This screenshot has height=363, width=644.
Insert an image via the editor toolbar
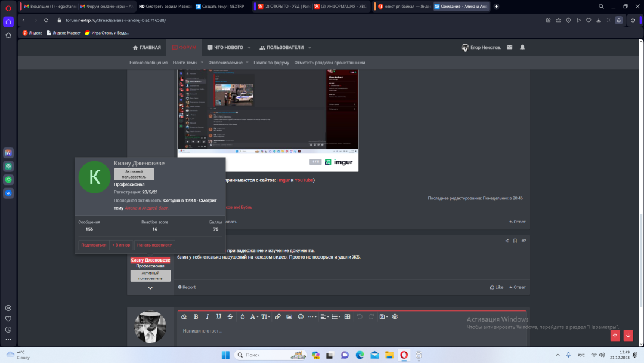click(x=289, y=316)
